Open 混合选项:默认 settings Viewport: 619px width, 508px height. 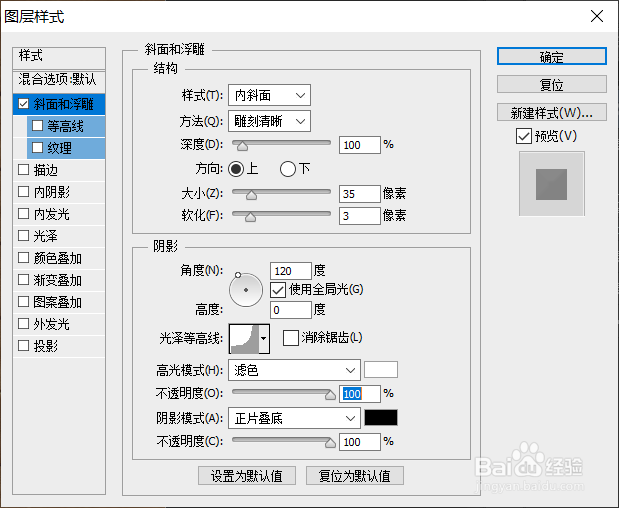(59, 81)
